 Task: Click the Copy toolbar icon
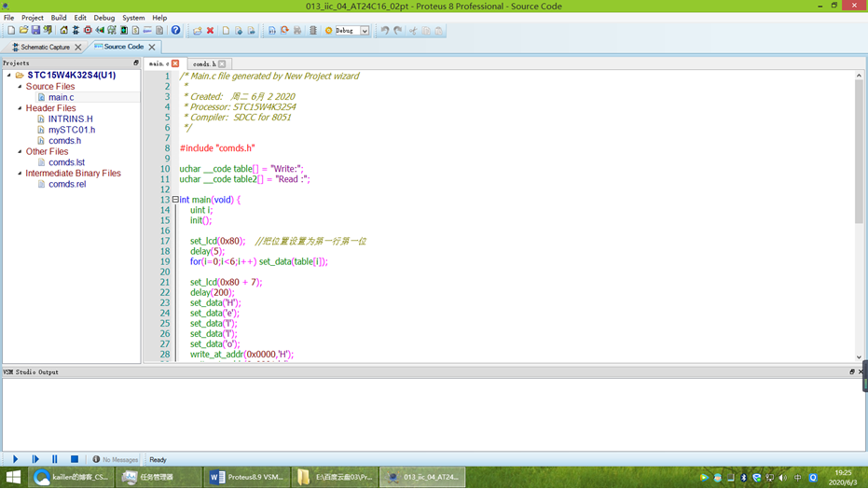click(426, 31)
